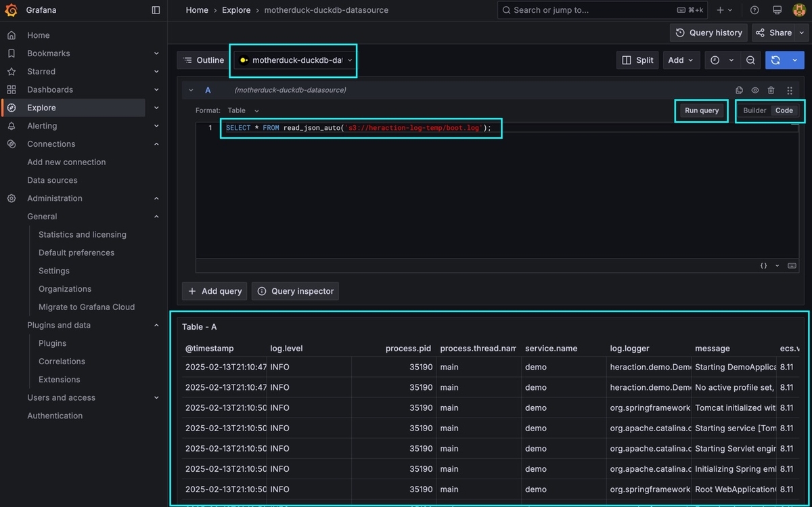812x507 pixels.
Task: Click the Split button
Action: (x=637, y=60)
